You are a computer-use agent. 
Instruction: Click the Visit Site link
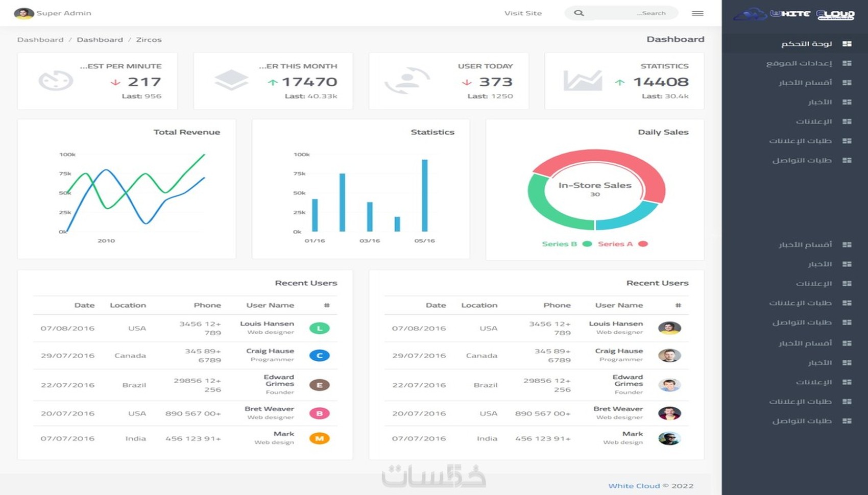pyautogui.click(x=523, y=13)
